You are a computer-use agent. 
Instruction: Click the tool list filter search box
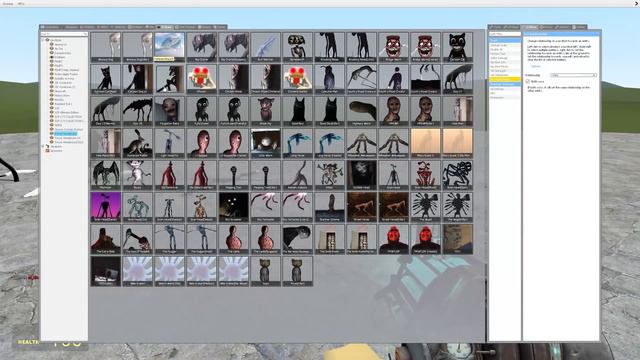coord(505,34)
